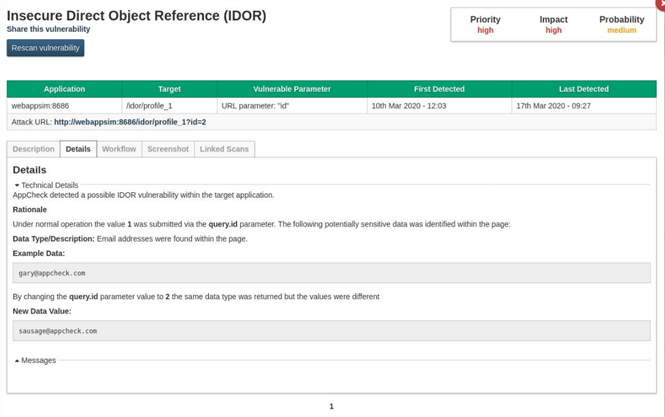Open the Linked Scans tab

224,149
